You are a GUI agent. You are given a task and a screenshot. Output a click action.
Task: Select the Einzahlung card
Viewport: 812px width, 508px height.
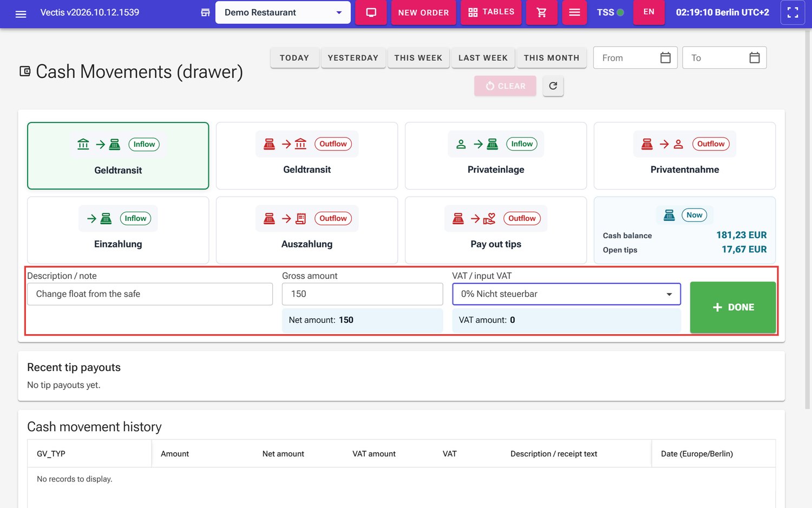118,230
